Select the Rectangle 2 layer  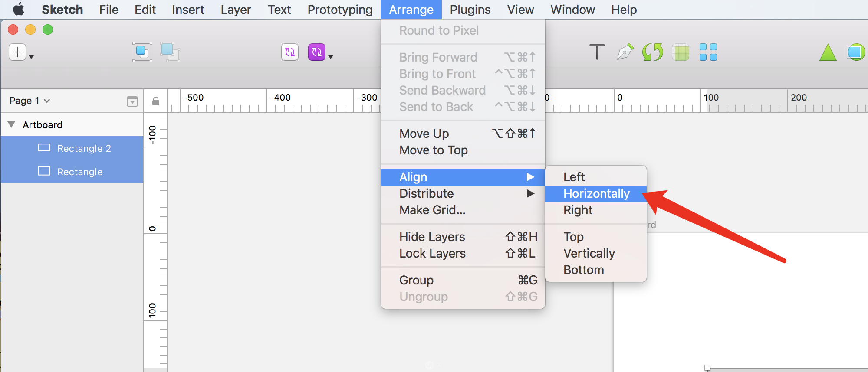click(x=72, y=148)
